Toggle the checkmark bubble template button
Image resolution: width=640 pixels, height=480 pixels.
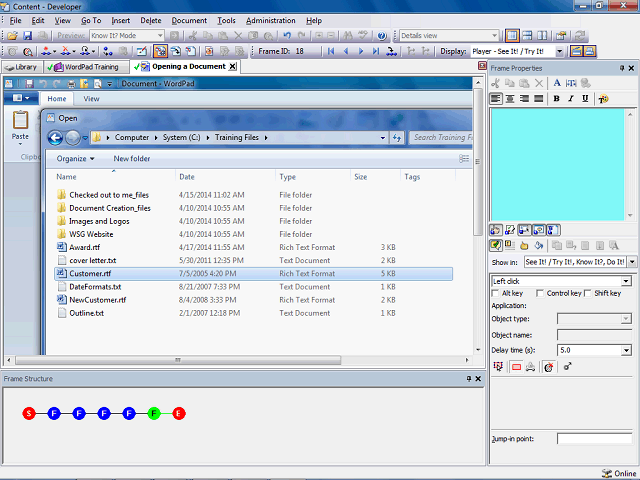coord(496,246)
